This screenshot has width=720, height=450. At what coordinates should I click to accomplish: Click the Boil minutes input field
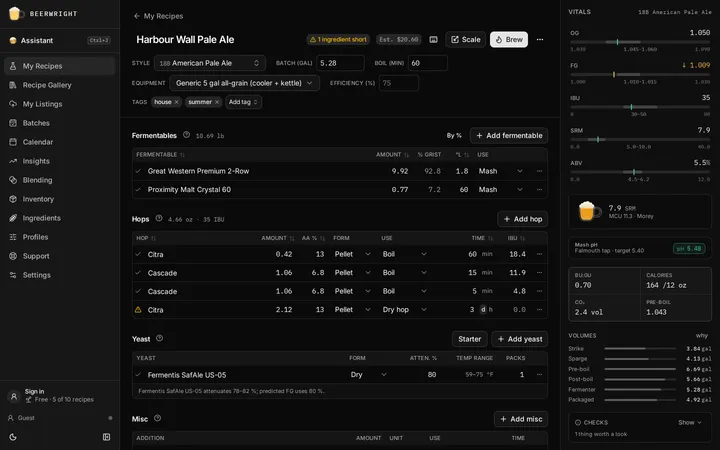[x=428, y=63]
